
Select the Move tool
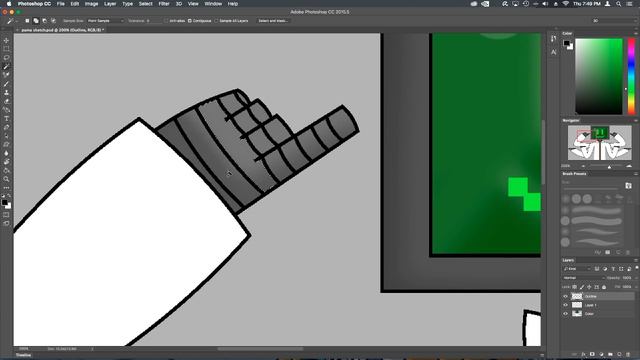pos(6,40)
